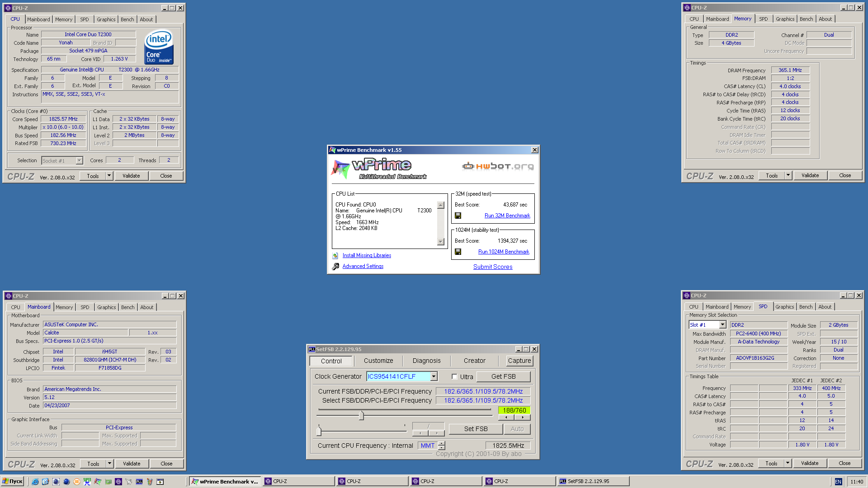Viewport: 868px width, 488px height.
Task: Click SetFSB title bar PLL icon
Action: [311, 349]
